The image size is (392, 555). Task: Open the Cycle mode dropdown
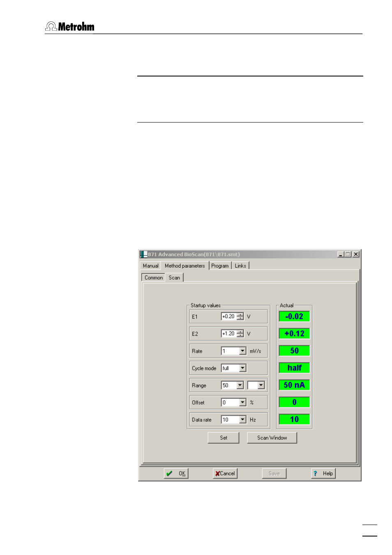[242, 368]
